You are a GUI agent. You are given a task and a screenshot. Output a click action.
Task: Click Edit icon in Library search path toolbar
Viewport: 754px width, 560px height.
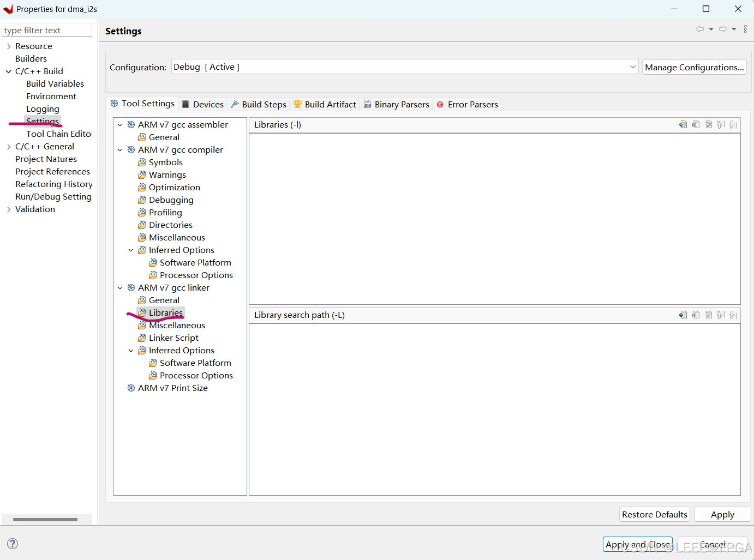708,315
